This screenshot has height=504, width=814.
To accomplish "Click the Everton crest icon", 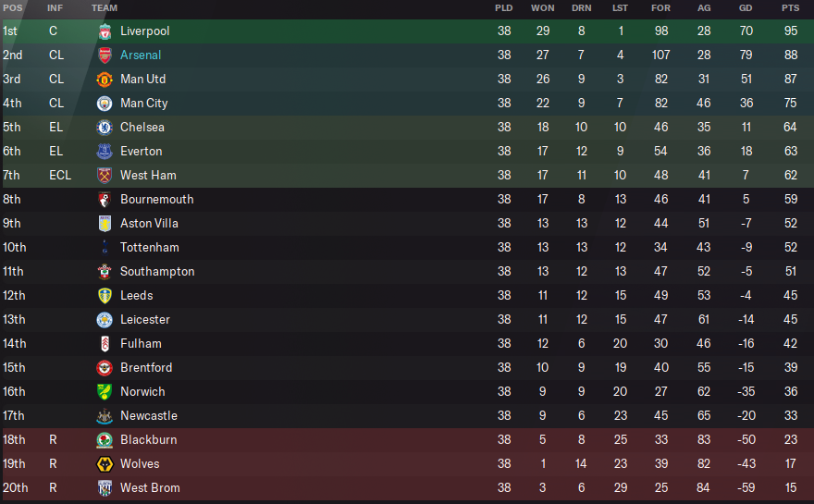I will click(x=105, y=152).
